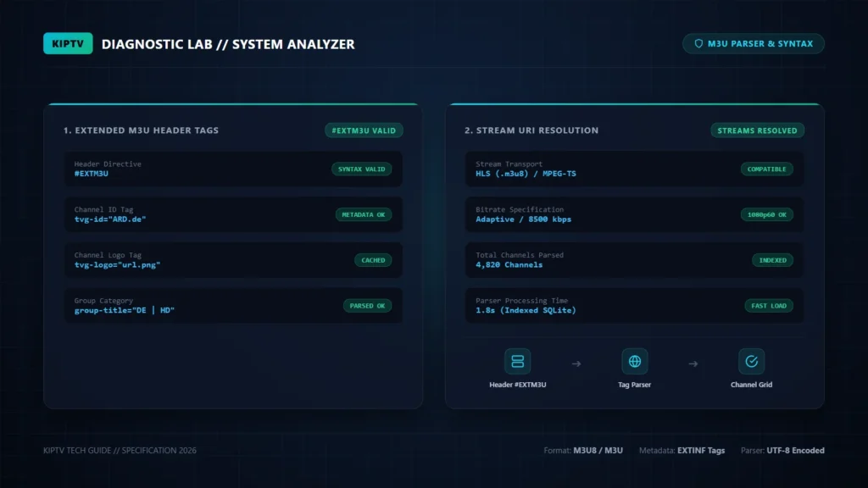Click the KIPTV Tech Guide footer text

pyautogui.click(x=120, y=451)
